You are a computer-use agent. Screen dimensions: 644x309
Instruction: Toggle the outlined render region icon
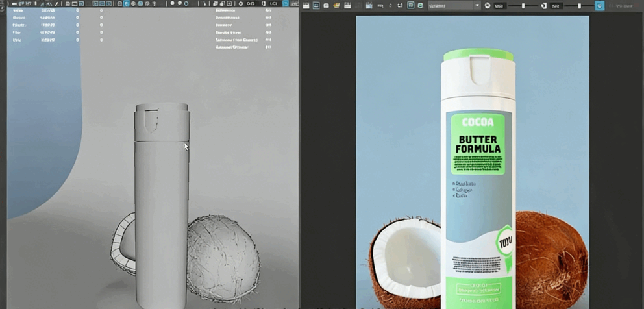click(411, 5)
